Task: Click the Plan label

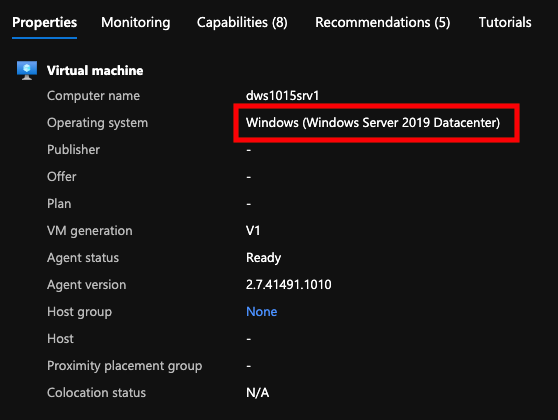Action: 59,204
